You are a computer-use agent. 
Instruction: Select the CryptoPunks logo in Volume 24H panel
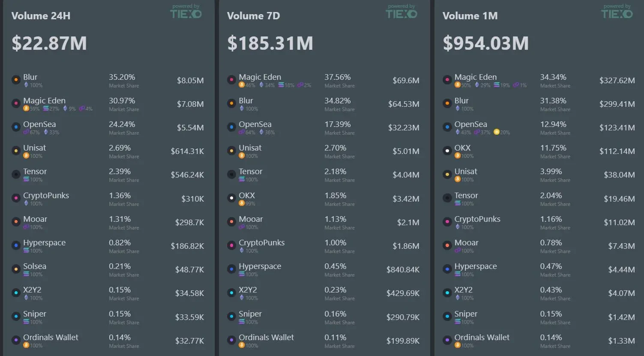click(16, 198)
